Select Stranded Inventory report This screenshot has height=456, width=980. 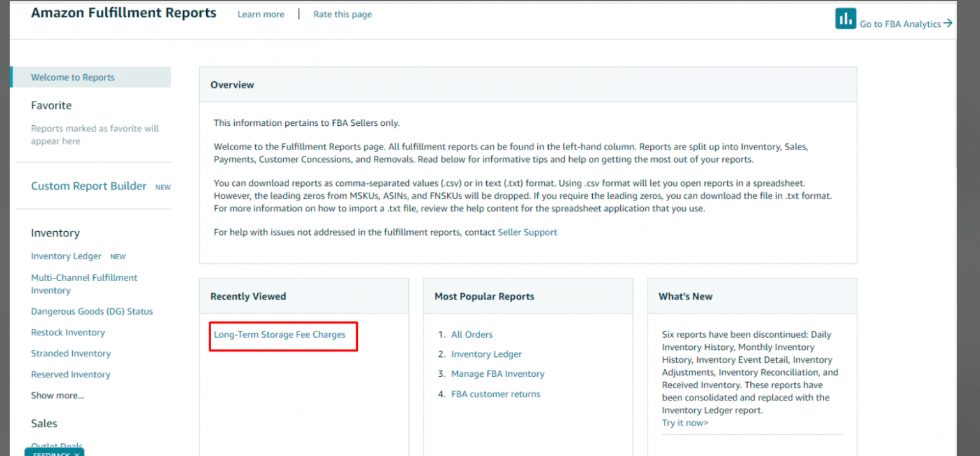point(71,353)
